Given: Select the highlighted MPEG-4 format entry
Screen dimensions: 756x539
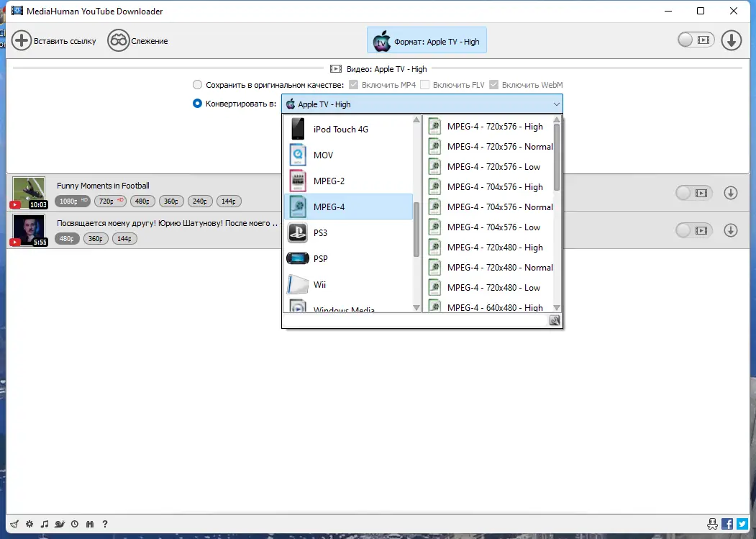Looking at the screenshot, I should (x=348, y=207).
